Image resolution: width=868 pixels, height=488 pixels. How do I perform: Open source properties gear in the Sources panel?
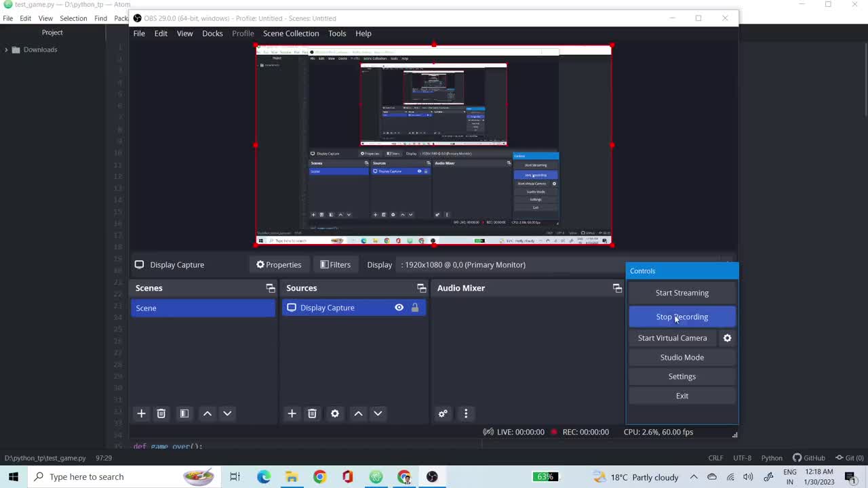[335, 413]
